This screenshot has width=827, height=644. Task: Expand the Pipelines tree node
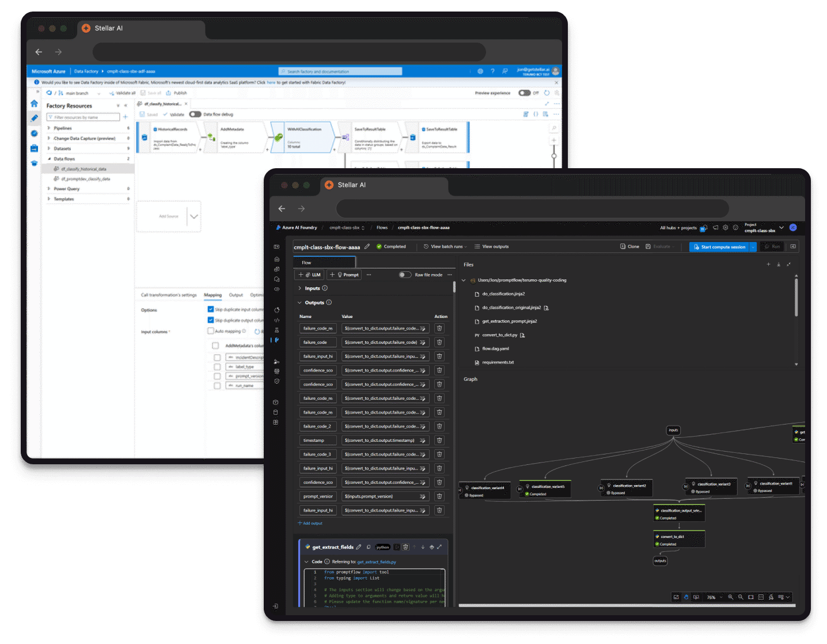coord(49,128)
